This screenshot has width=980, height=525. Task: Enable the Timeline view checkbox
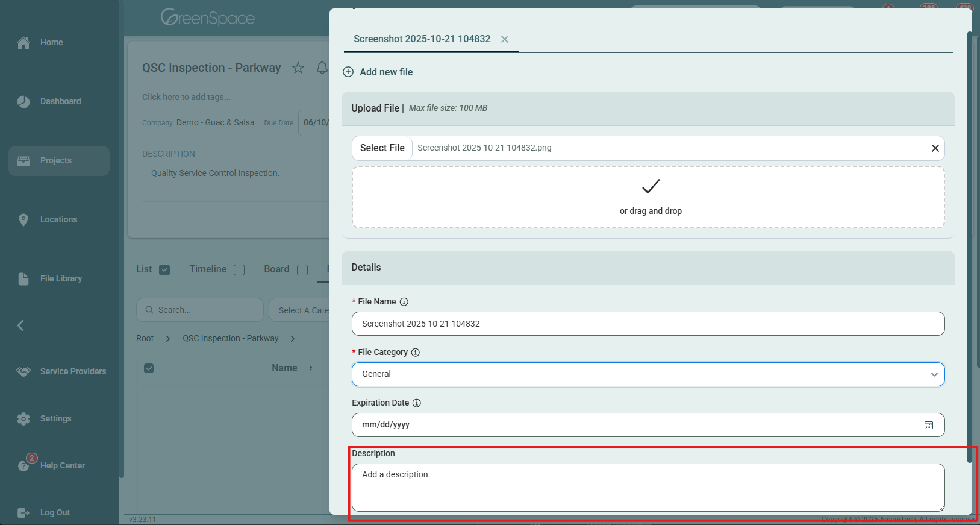(x=239, y=270)
